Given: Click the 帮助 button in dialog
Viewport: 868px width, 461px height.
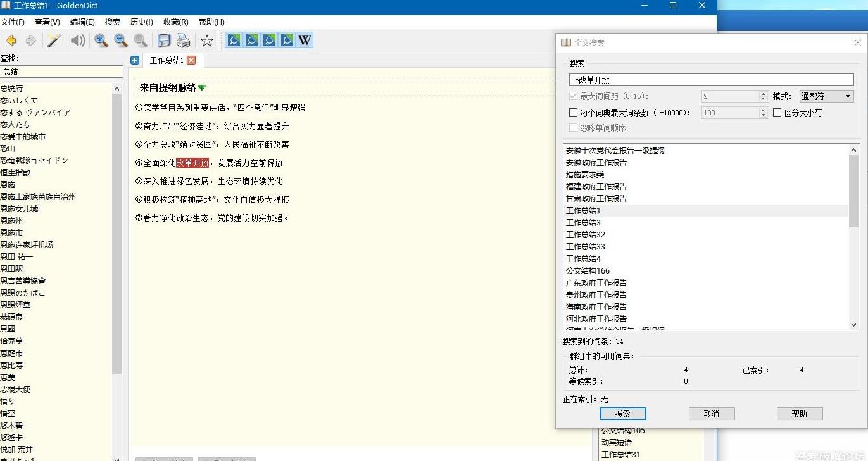Looking at the screenshot, I should tap(800, 414).
